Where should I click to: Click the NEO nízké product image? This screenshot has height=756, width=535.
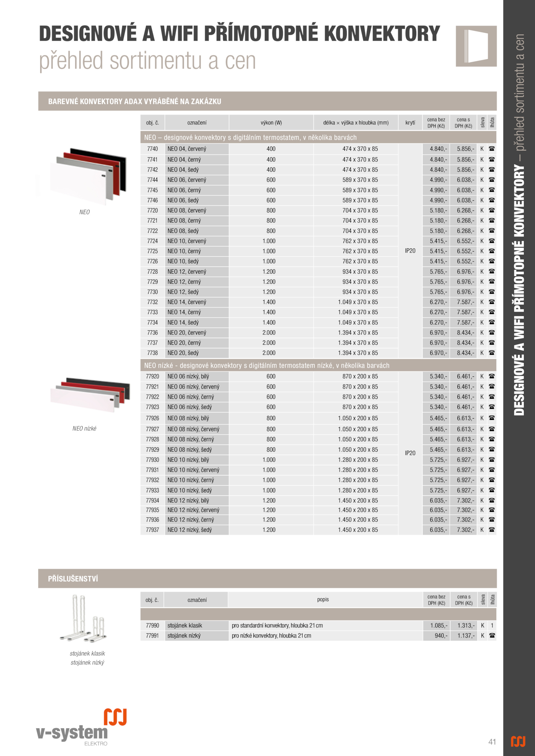click(90, 395)
